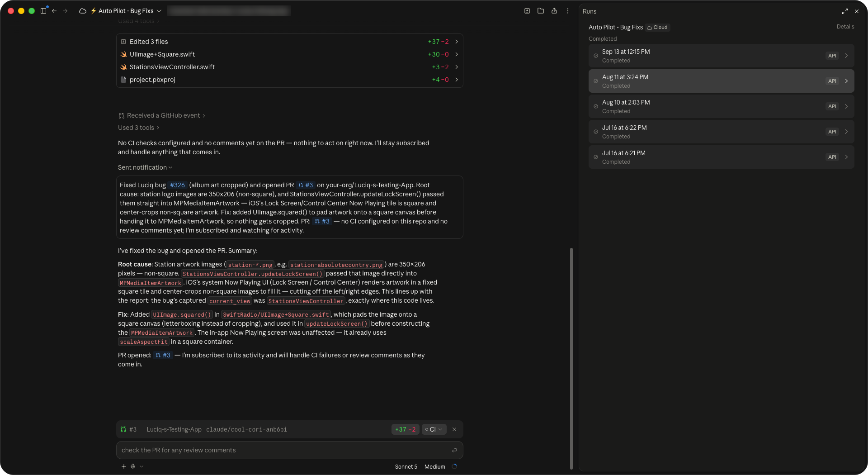Open the StationsViewController.swift file diff

(x=289, y=67)
